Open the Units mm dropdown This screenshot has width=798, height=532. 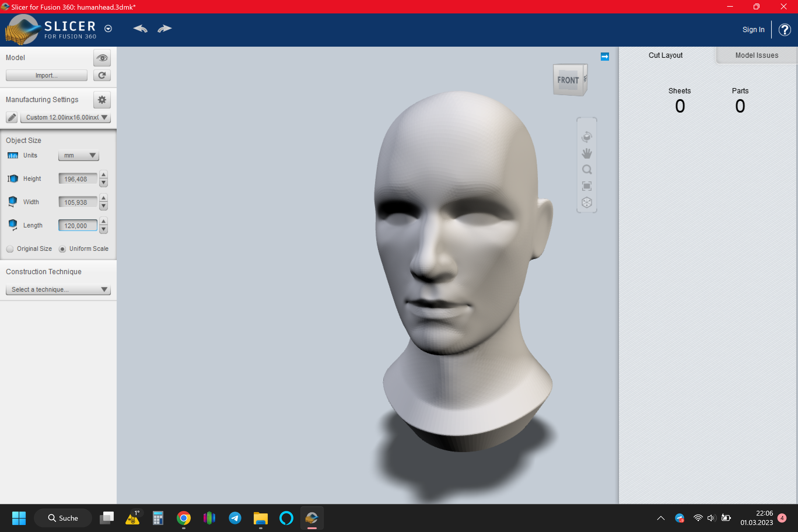78,155
